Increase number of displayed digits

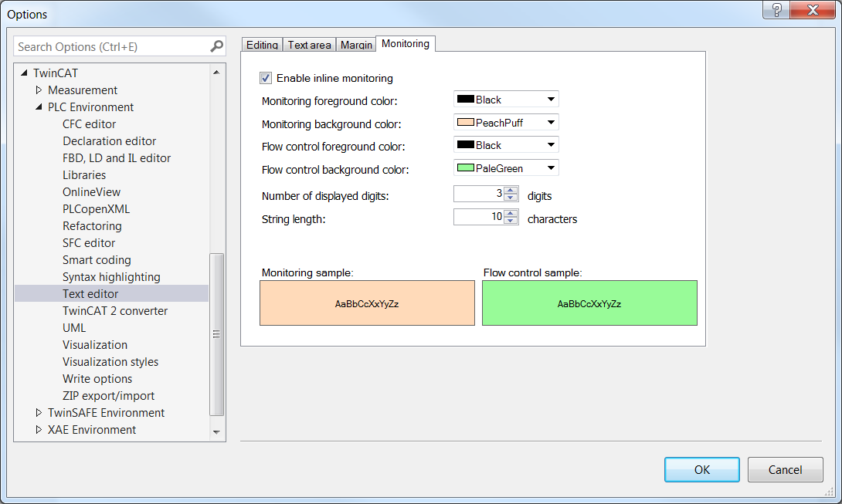pos(511,190)
